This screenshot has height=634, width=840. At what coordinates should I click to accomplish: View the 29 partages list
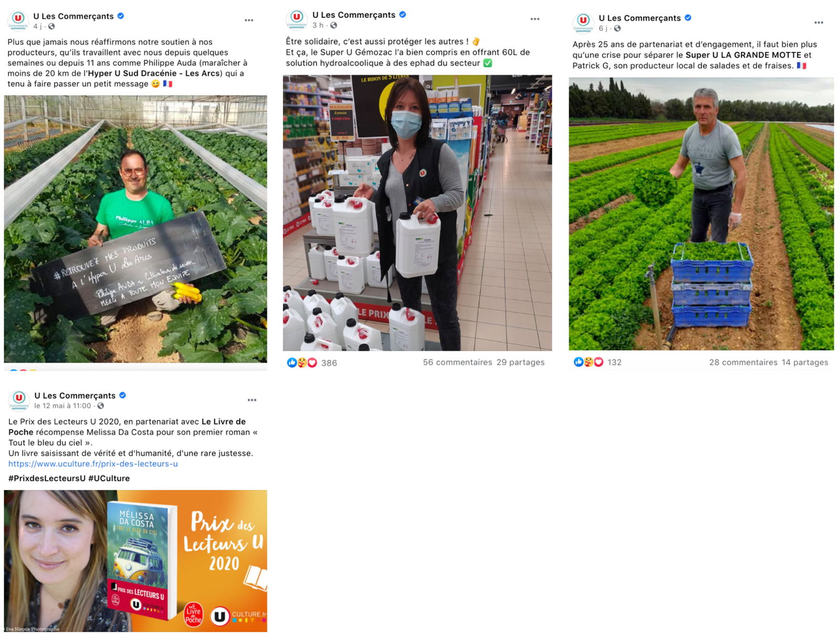pos(520,362)
